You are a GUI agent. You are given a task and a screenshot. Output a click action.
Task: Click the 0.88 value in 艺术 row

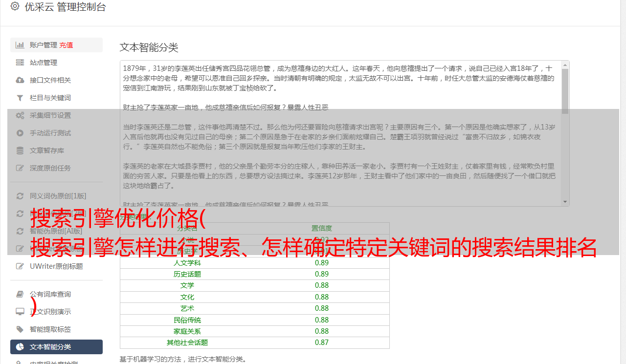[322, 308]
